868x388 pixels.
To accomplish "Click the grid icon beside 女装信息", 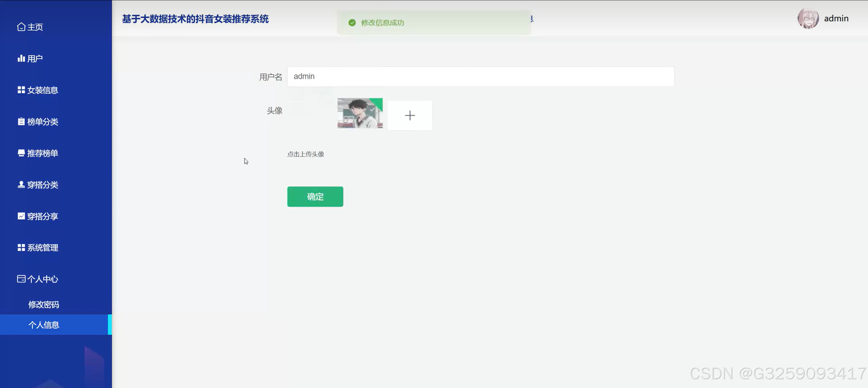I will 21,90.
